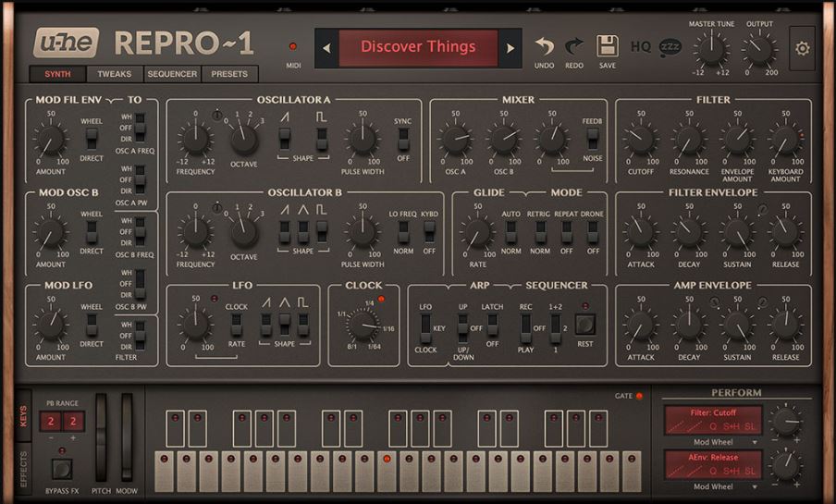The width and height of the screenshot is (836, 504).
Task: Open the SEQUENCER tab
Action: tap(172, 74)
